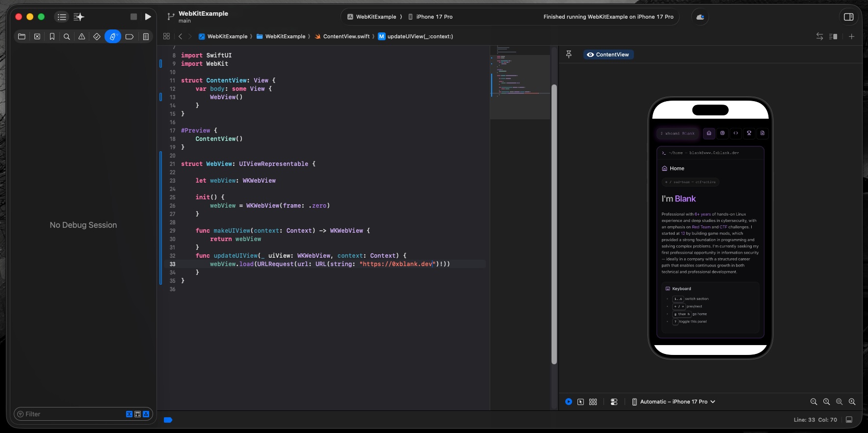
Task: Toggle the middle filter option beside Filter field
Action: [x=137, y=414]
